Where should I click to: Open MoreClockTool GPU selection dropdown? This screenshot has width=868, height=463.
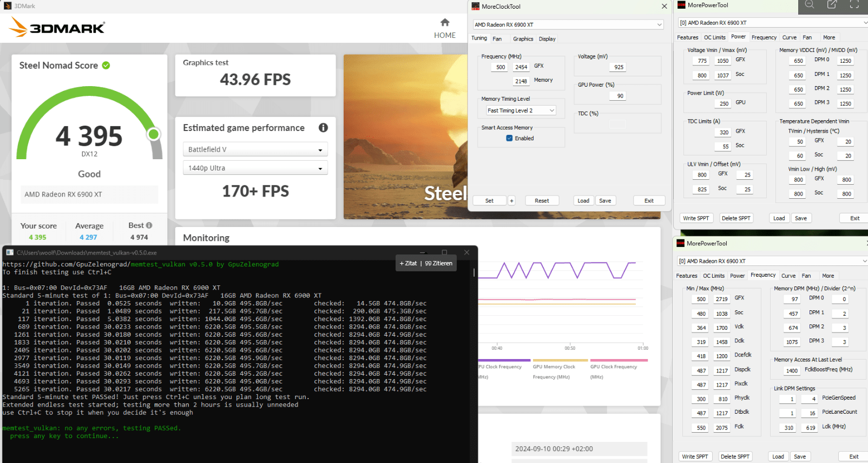(568, 25)
